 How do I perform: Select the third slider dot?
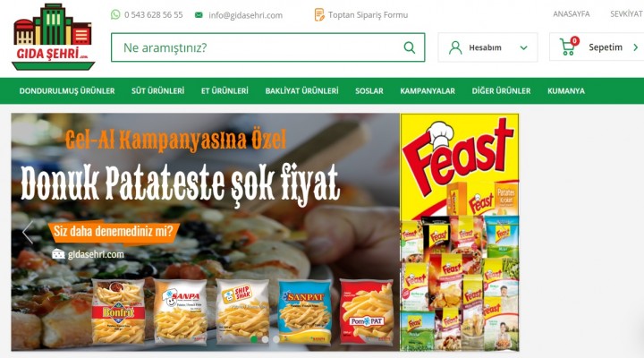276,339
